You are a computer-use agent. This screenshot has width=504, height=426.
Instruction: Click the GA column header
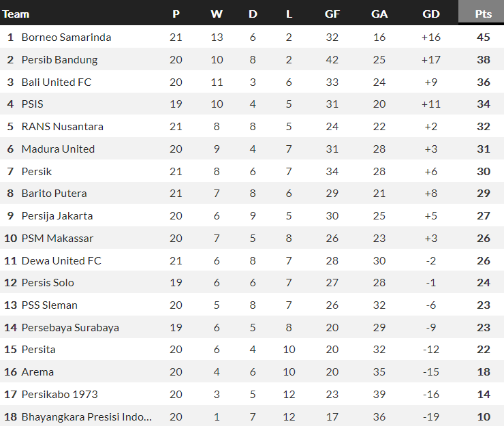coord(379,14)
